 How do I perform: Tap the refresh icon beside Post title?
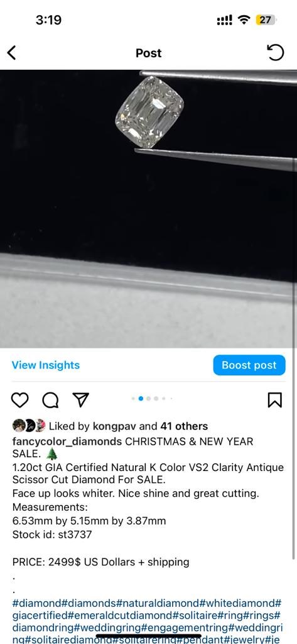coord(275,53)
